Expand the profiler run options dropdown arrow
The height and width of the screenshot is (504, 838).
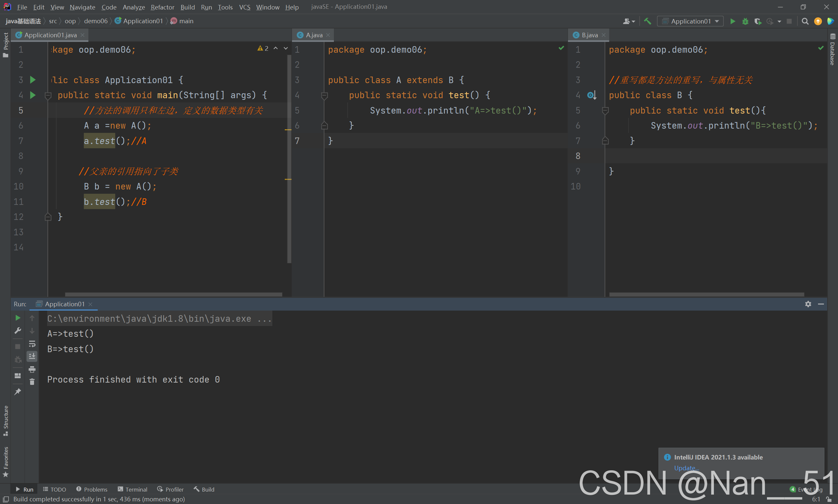pyautogui.click(x=779, y=21)
